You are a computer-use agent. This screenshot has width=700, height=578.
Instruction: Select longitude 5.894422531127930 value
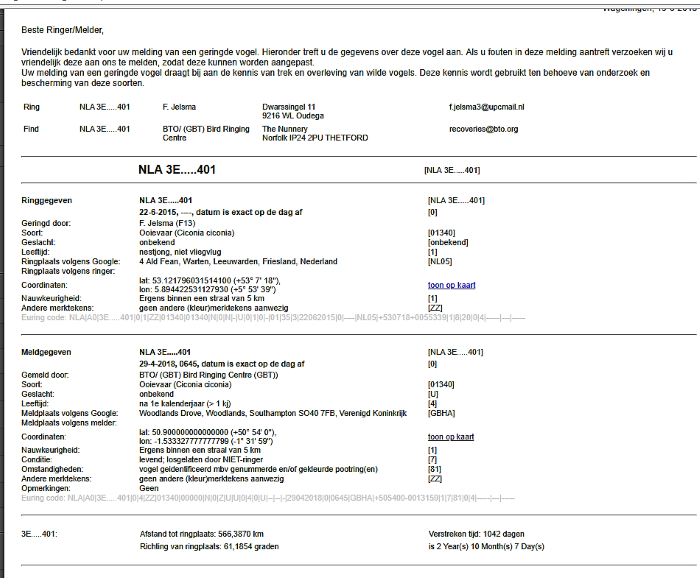[x=192, y=290]
